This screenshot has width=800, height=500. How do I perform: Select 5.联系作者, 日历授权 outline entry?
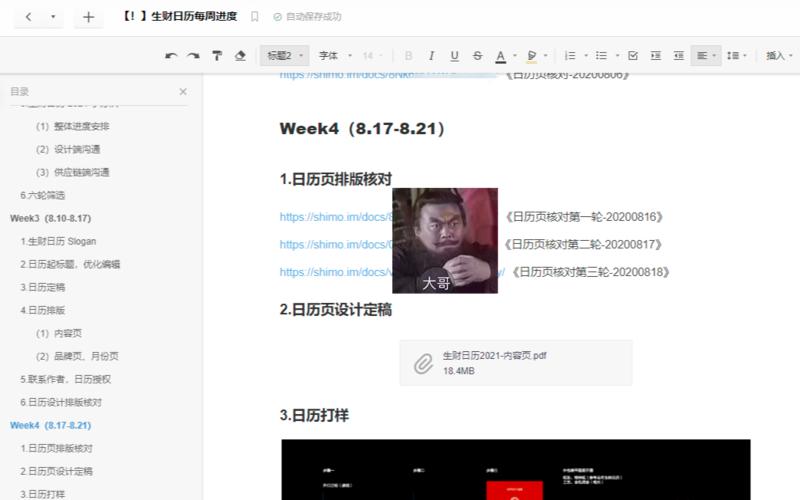[x=65, y=379]
